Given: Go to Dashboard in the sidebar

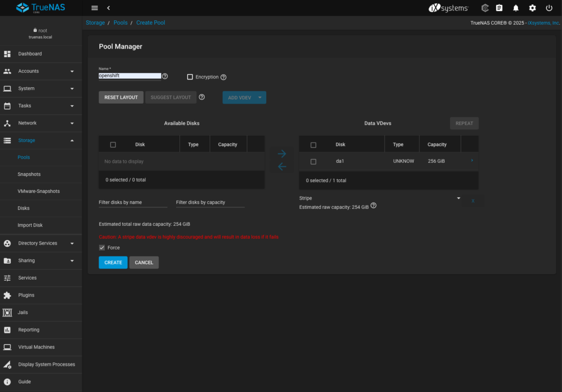Looking at the screenshot, I should coord(30,54).
